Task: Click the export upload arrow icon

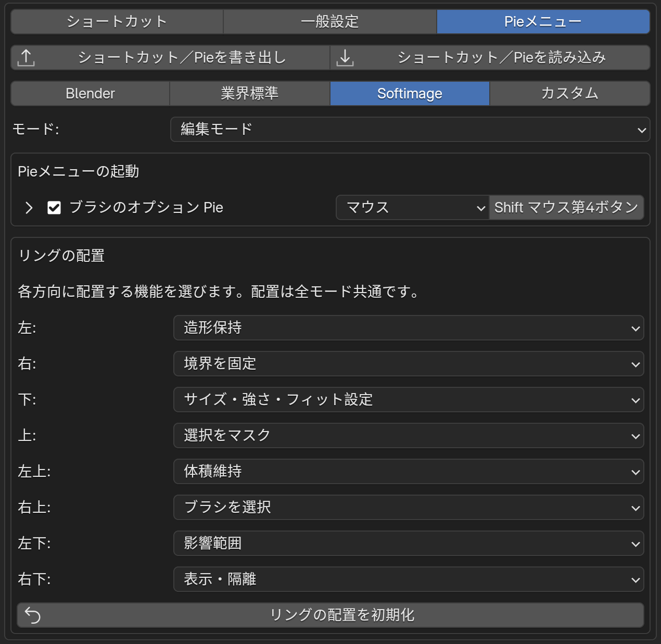Action: click(26, 57)
